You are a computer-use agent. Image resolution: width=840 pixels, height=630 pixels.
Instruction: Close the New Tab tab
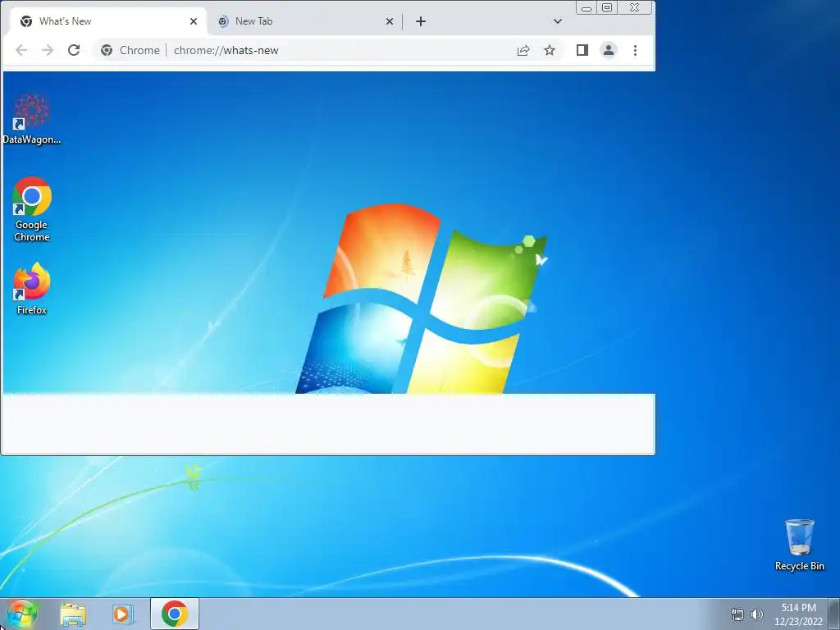coord(390,21)
